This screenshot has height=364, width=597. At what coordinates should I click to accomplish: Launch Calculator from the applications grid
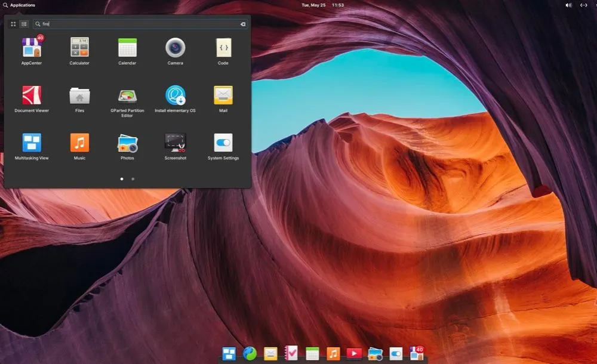point(79,50)
